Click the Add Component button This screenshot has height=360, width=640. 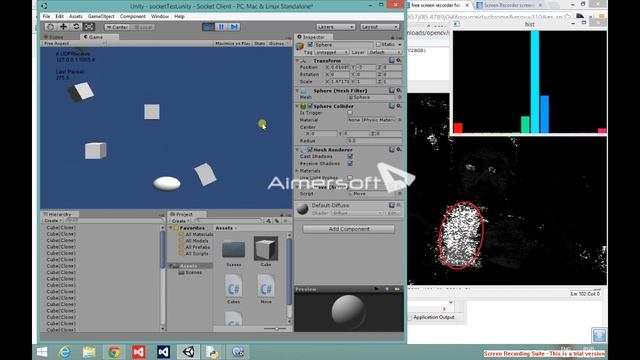(x=349, y=229)
